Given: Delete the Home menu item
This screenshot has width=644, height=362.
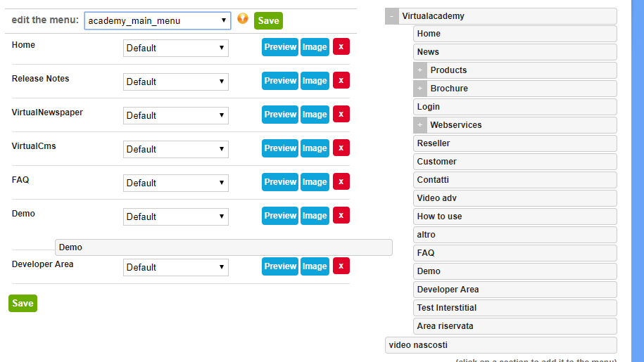Looking at the screenshot, I should (x=341, y=47).
